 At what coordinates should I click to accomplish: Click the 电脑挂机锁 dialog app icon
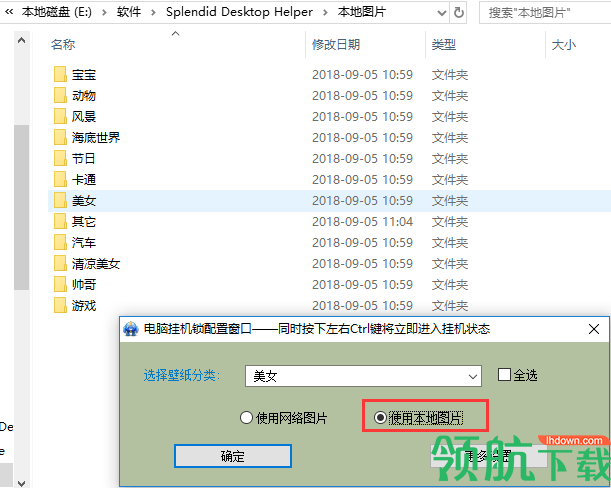click(131, 329)
